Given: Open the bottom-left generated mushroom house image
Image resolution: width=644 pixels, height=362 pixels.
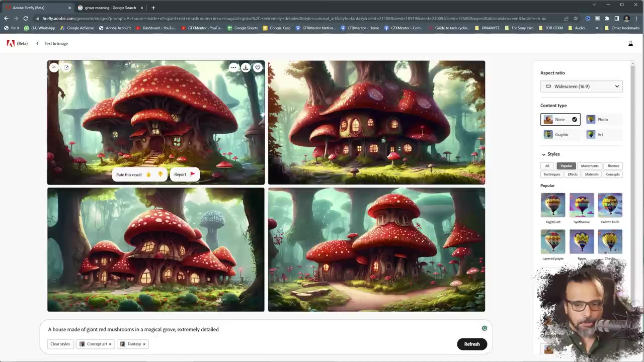Looking at the screenshot, I should click(156, 249).
